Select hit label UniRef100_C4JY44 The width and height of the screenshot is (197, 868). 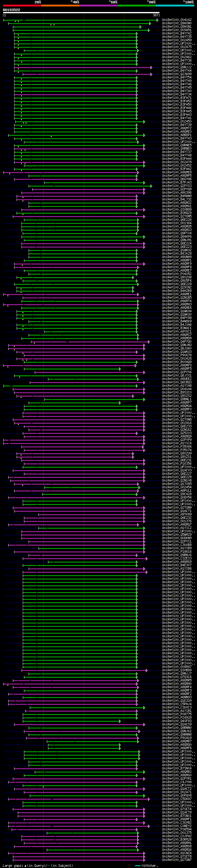click(177, 782)
